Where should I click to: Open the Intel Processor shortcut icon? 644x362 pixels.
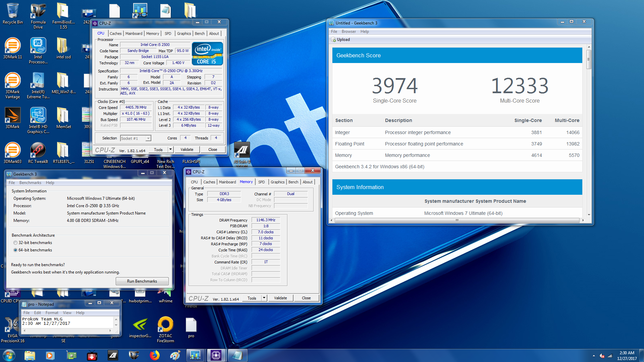[38, 51]
